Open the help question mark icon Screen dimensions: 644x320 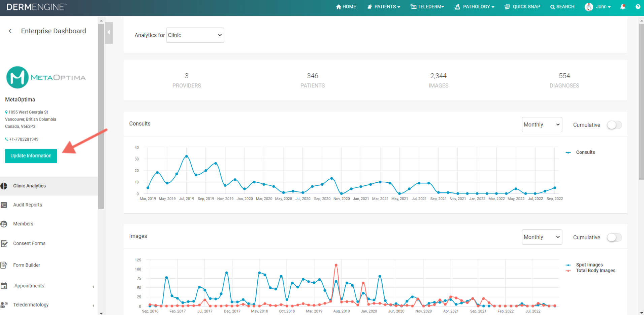pyautogui.click(x=638, y=7)
